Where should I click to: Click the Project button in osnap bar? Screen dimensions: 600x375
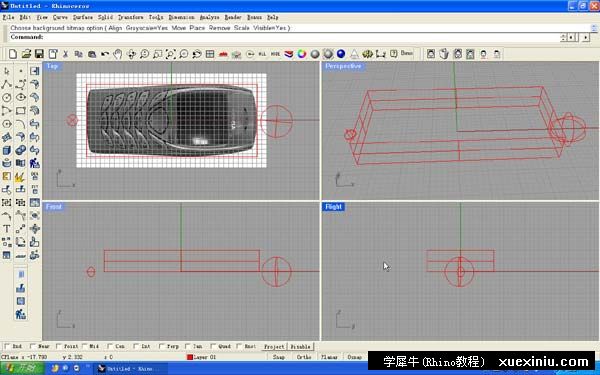point(274,347)
